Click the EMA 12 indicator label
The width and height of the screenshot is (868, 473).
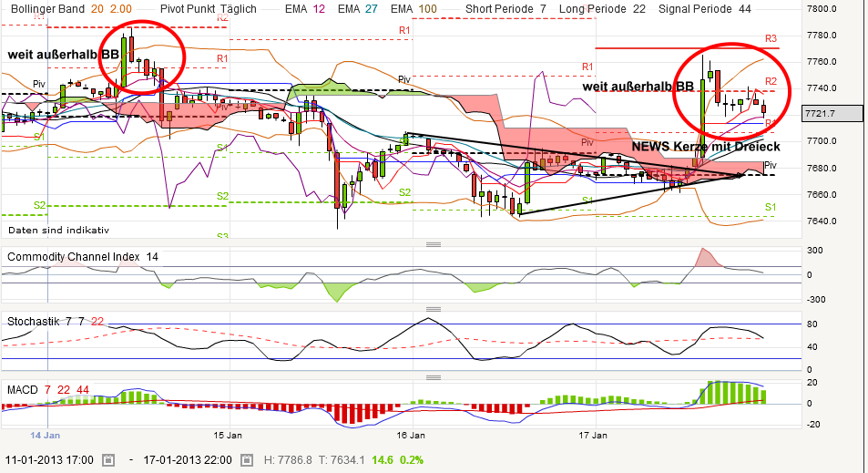pyautogui.click(x=305, y=9)
